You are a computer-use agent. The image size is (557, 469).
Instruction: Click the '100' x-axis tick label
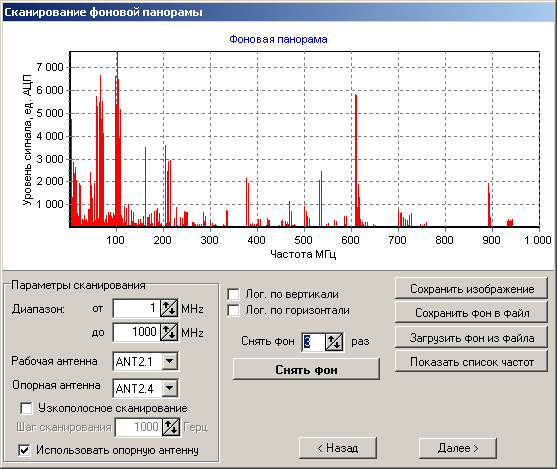coord(115,240)
